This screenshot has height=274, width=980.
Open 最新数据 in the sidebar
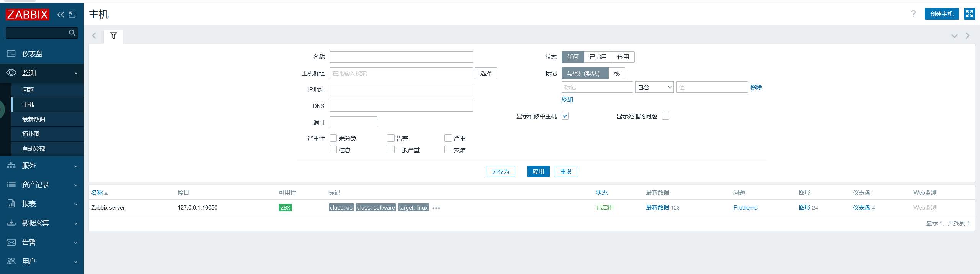pos(34,120)
